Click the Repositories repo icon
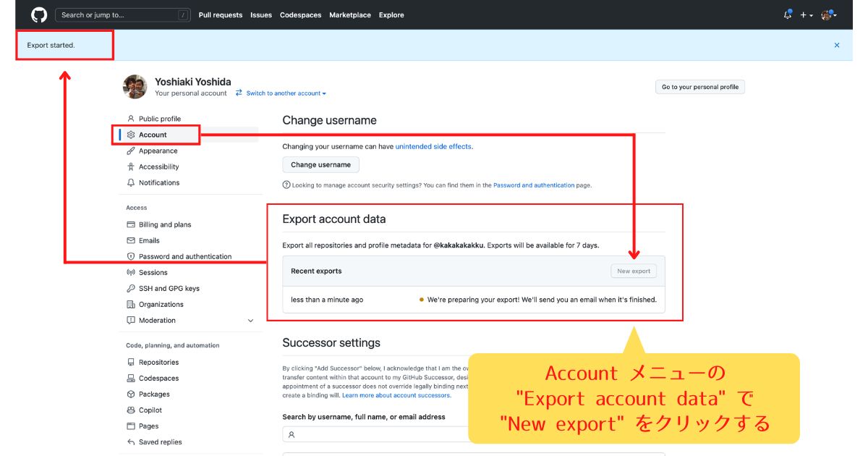868x456 pixels. pyautogui.click(x=131, y=362)
